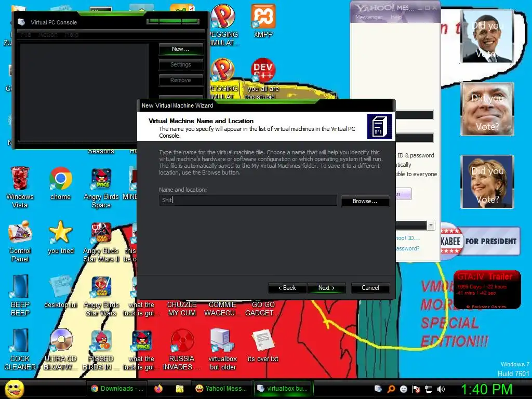Cancel the New Virtual Machine Wizard

pyautogui.click(x=370, y=288)
